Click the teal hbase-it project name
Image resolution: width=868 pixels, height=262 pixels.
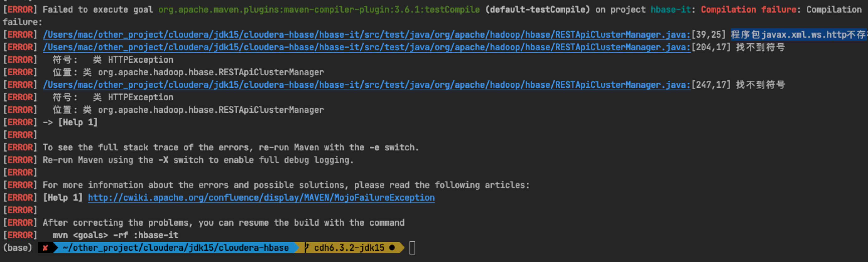tap(670, 9)
